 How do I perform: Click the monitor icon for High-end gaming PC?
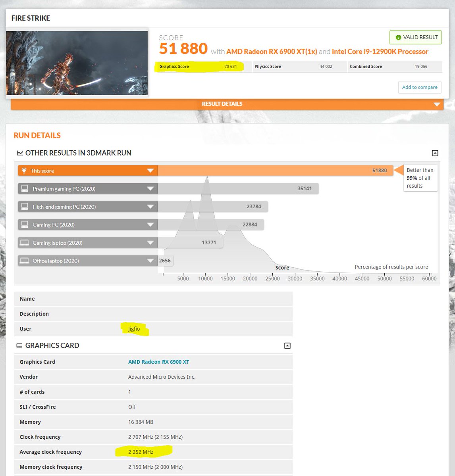point(25,206)
